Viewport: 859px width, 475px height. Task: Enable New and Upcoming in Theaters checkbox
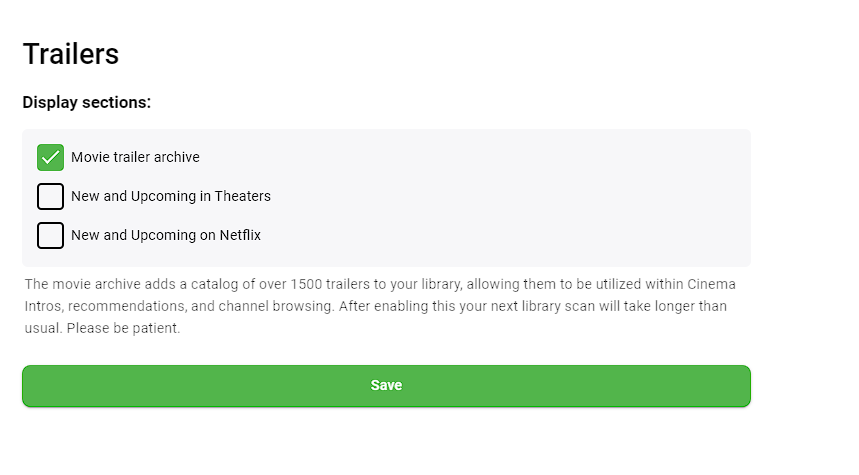(50, 196)
